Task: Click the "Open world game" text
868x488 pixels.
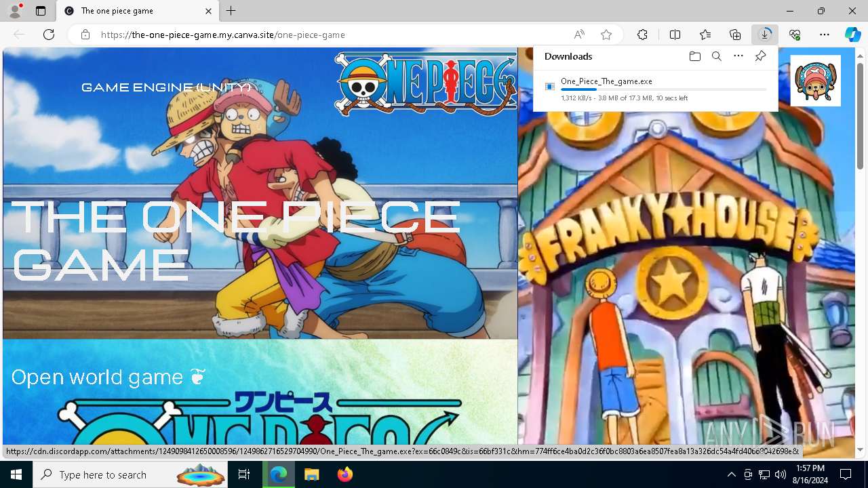Action: pyautogui.click(x=108, y=377)
